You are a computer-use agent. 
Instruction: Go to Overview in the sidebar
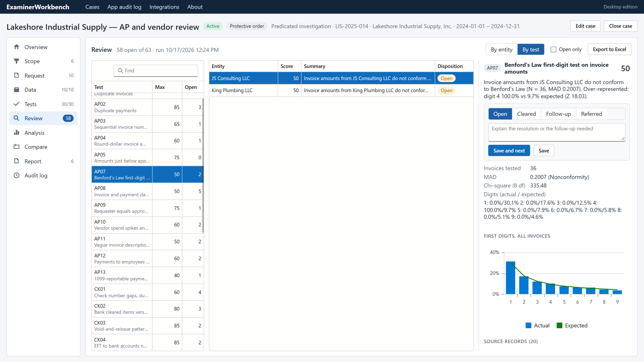coord(44,47)
